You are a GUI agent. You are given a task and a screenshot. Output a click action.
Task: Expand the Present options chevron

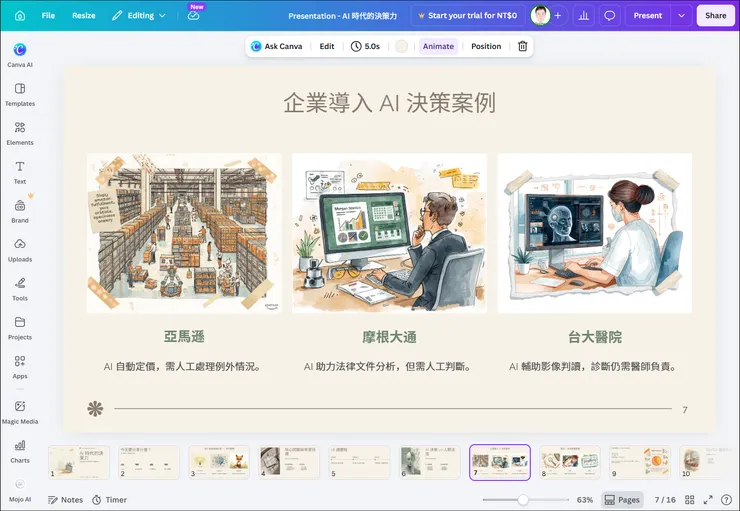click(681, 16)
